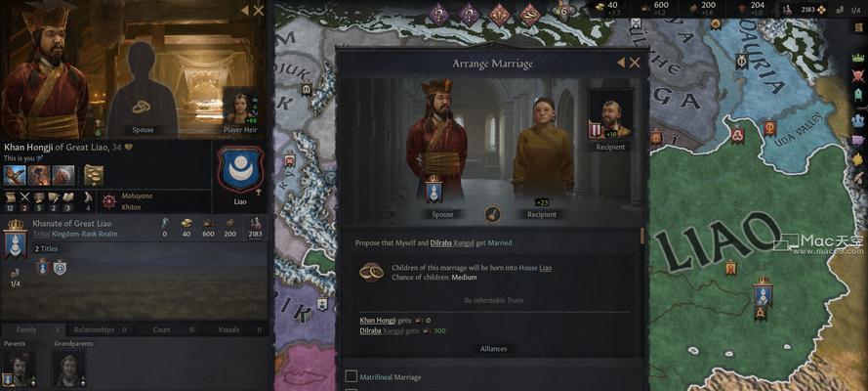Go back using Arrange Marriage window left arrow
Screen dimensions: 868x391
click(x=621, y=64)
